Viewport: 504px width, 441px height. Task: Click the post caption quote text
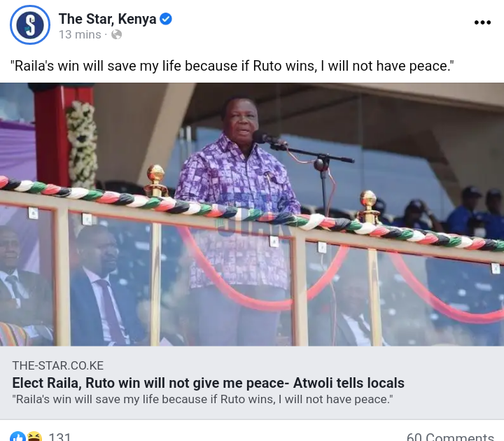click(x=232, y=66)
